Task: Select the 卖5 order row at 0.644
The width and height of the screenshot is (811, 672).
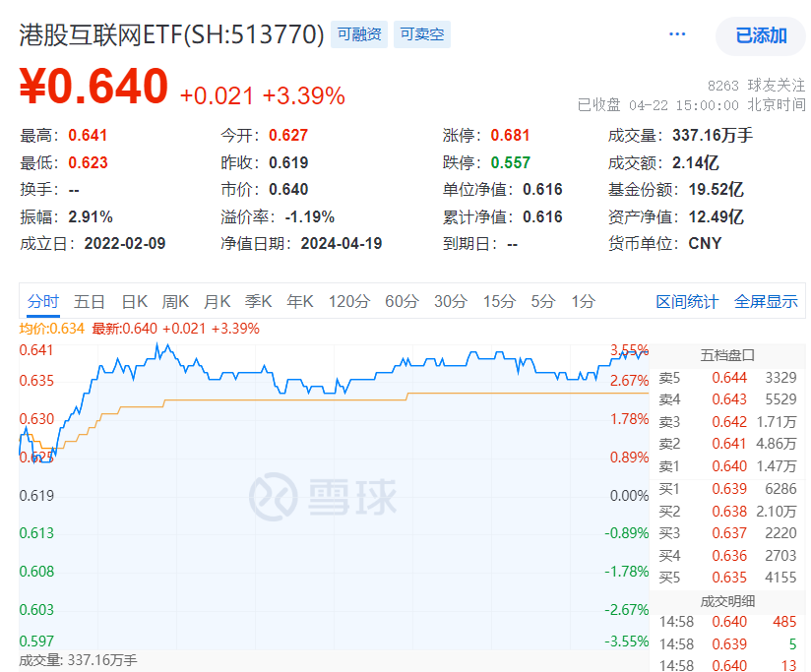Action: [727, 378]
